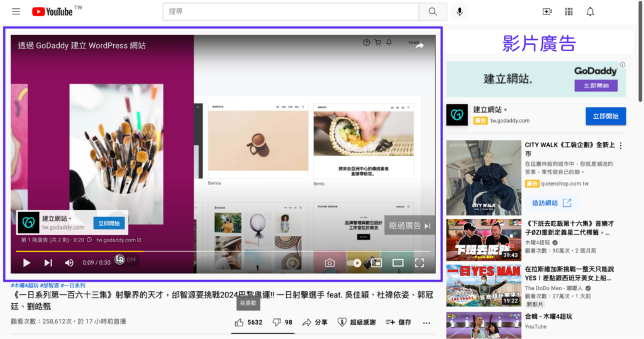Viewport: 644px width, 339px height.
Task: Open tw.godaddy.com link below ad overlay
Action: [119, 240]
